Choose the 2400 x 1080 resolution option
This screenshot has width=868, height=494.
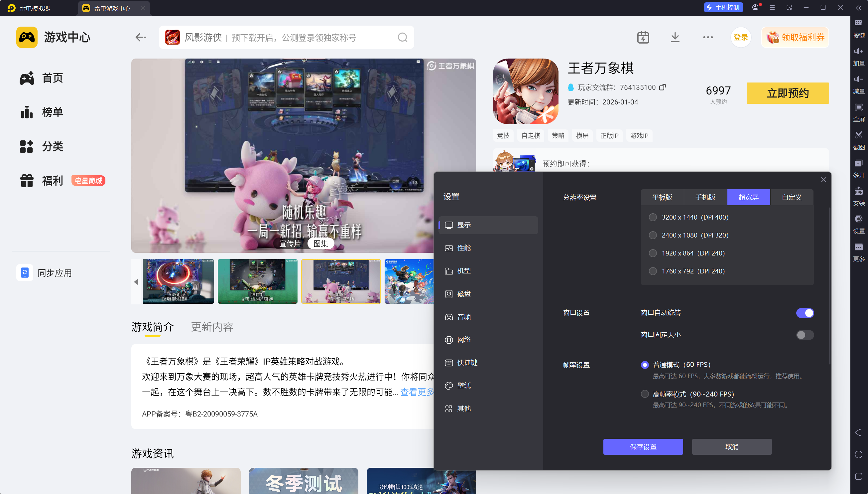[653, 235]
